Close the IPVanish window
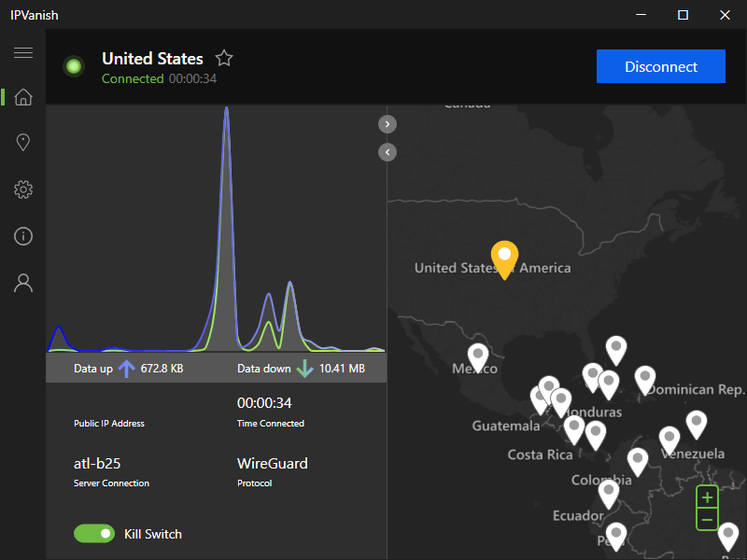 point(725,15)
